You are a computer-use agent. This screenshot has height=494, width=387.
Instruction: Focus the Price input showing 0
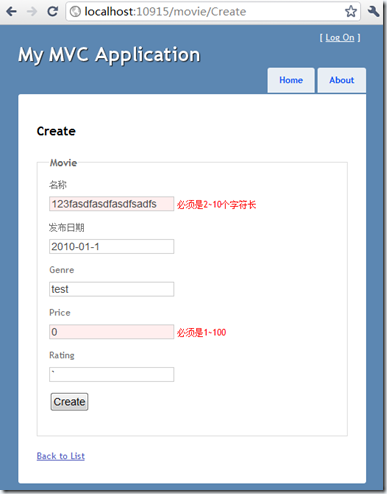(x=111, y=332)
